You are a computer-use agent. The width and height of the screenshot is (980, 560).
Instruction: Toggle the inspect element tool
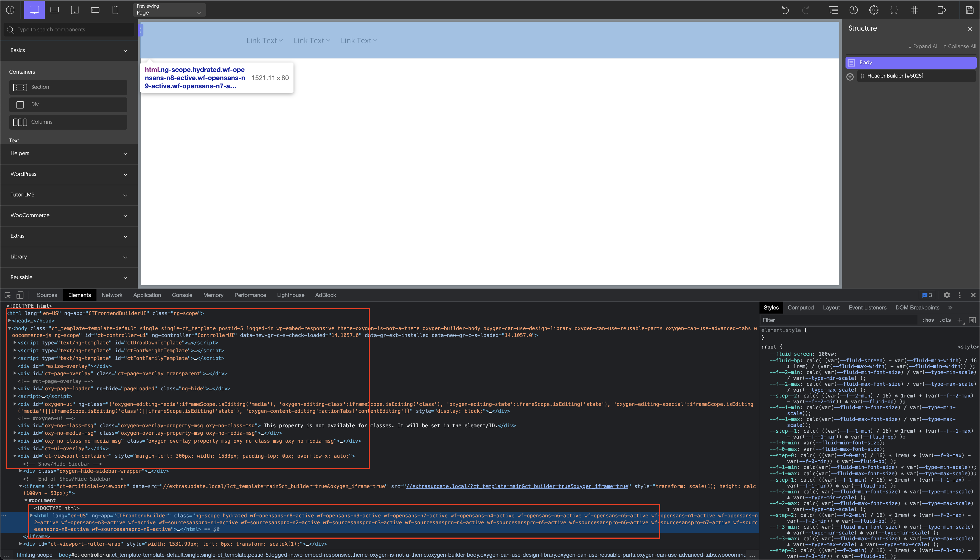point(7,295)
